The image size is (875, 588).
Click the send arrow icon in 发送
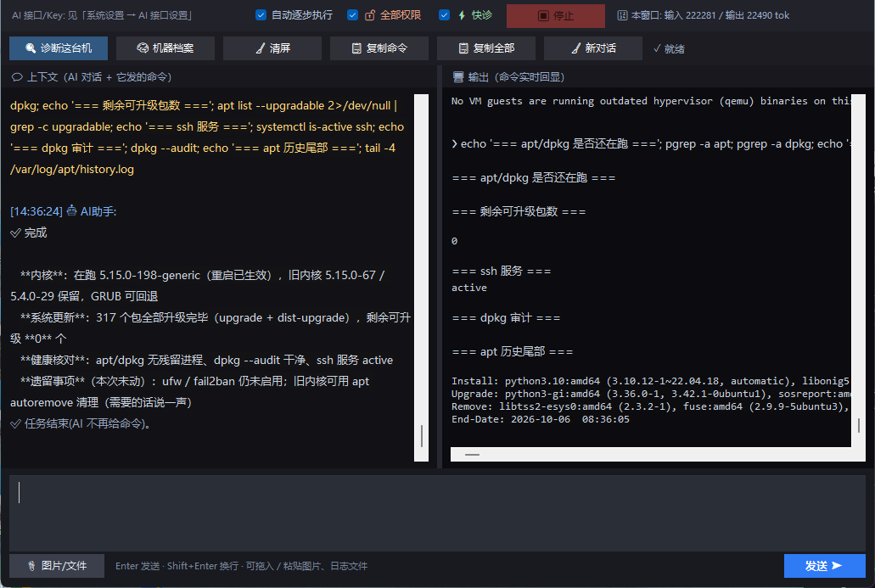(837, 566)
